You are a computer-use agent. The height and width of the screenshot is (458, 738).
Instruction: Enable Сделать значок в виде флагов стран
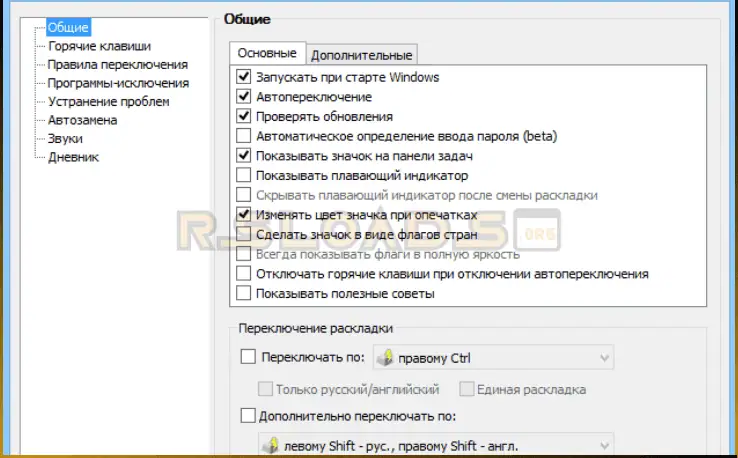click(243, 235)
